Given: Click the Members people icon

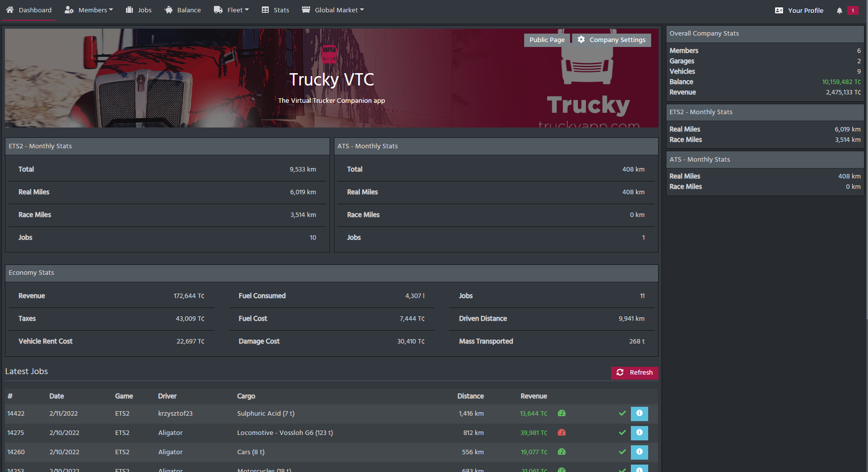Looking at the screenshot, I should [x=69, y=10].
